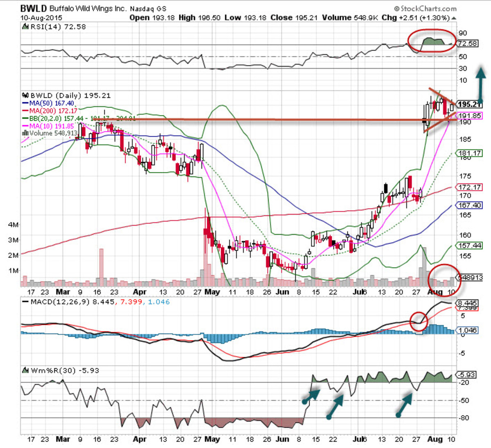491x448 pixels.
Task: Click the Close 195.21 value in header
Action: point(294,18)
